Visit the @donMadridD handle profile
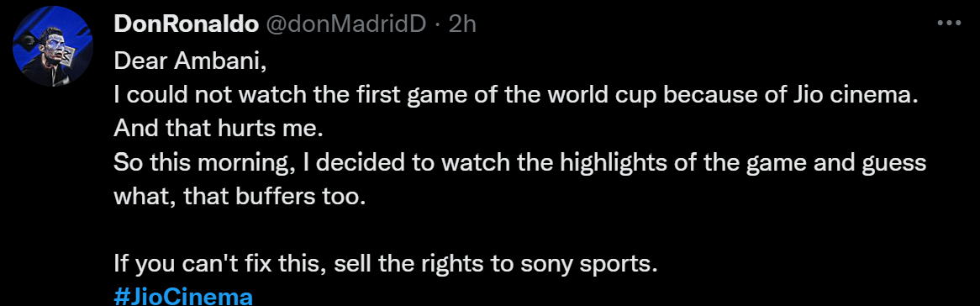980x306 pixels. coord(346,24)
